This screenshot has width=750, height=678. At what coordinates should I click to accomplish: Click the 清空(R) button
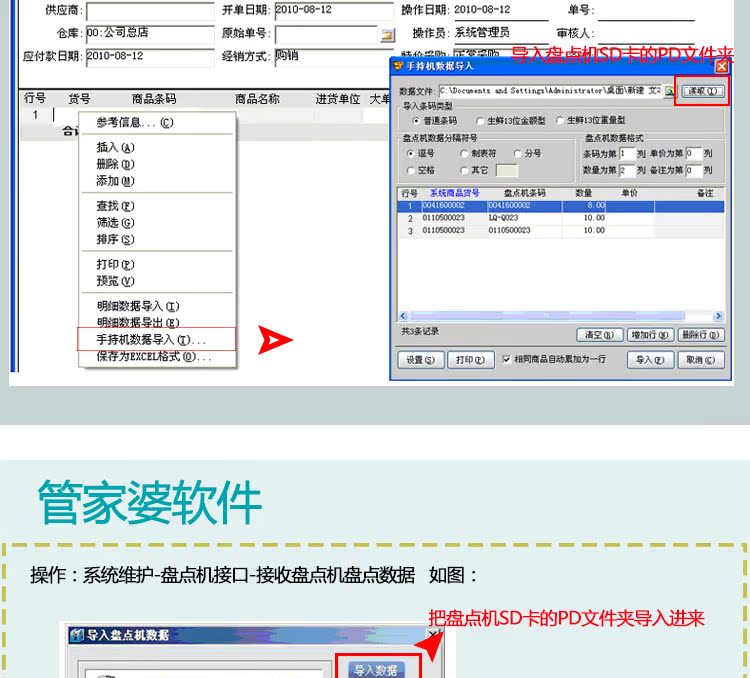tap(600, 335)
